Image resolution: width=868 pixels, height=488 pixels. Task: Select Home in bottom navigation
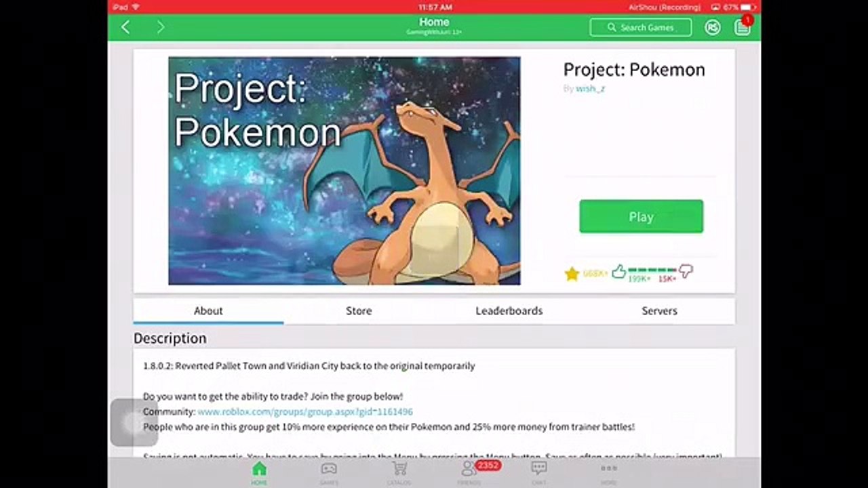(x=259, y=472)
